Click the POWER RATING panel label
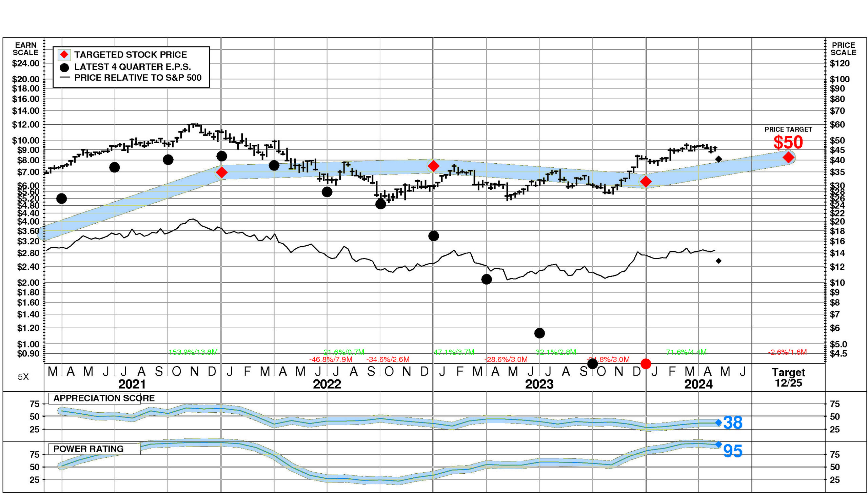The width and height of the screenshot is (868, 495). coord(88,449)
